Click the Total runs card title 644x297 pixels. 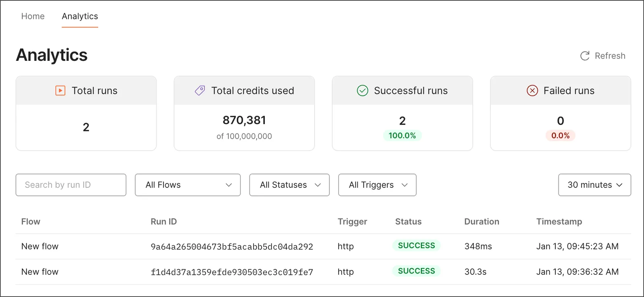pyautogui.click(x=95, y=91)
